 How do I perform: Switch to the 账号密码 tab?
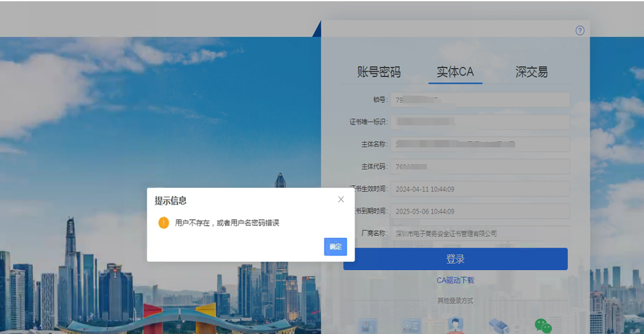(x=378, y=72)
